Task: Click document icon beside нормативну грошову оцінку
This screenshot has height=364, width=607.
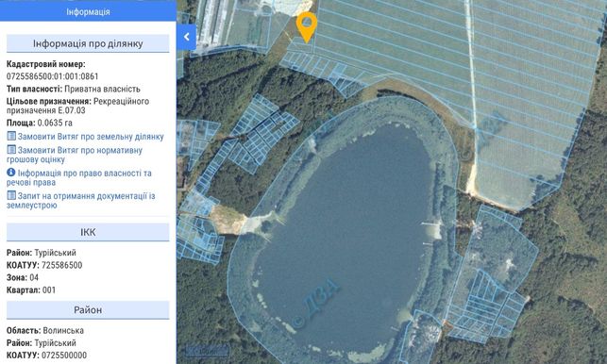Action: [x=11, y=150]
